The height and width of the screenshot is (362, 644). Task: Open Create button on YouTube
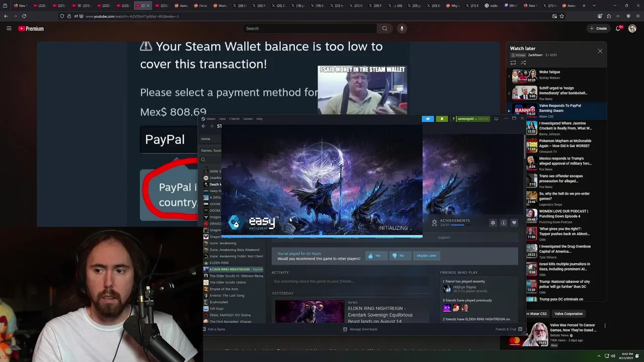[598, 29]
